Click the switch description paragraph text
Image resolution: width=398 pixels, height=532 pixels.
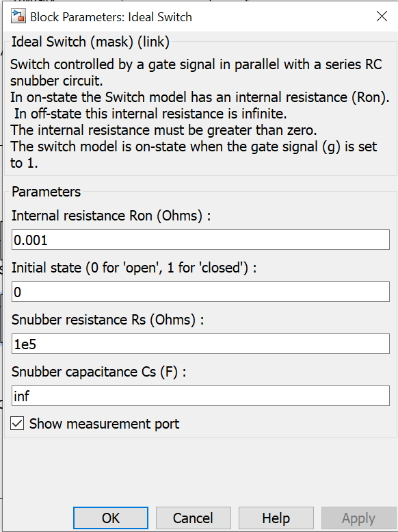click(200, 114)
